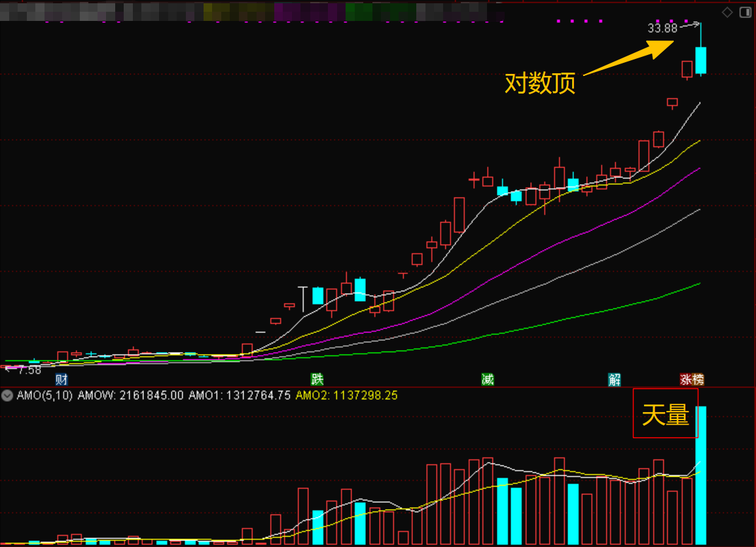
Task: Select the yellow AMO2 value label
Action: 346,396
